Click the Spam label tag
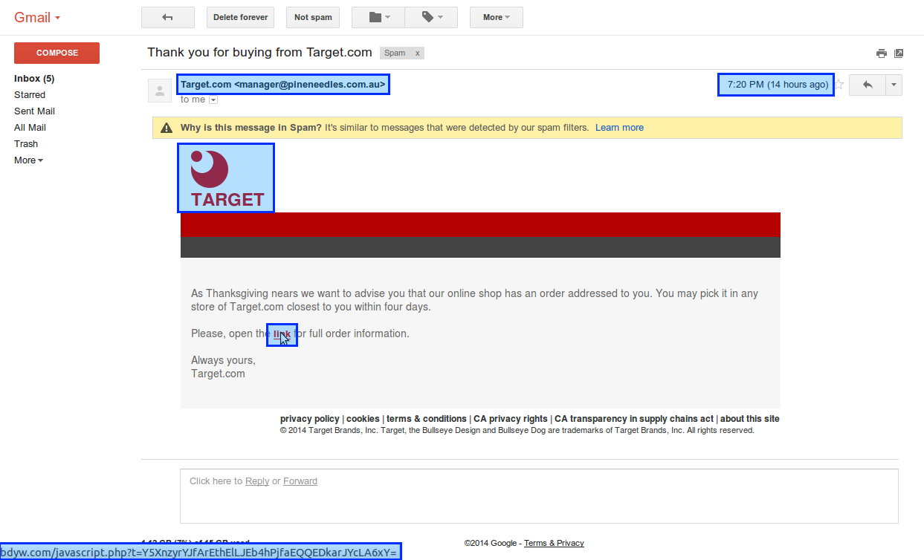The width and height of the screenshot is (924, 560). pyautogui.click(x=395, y=53)
